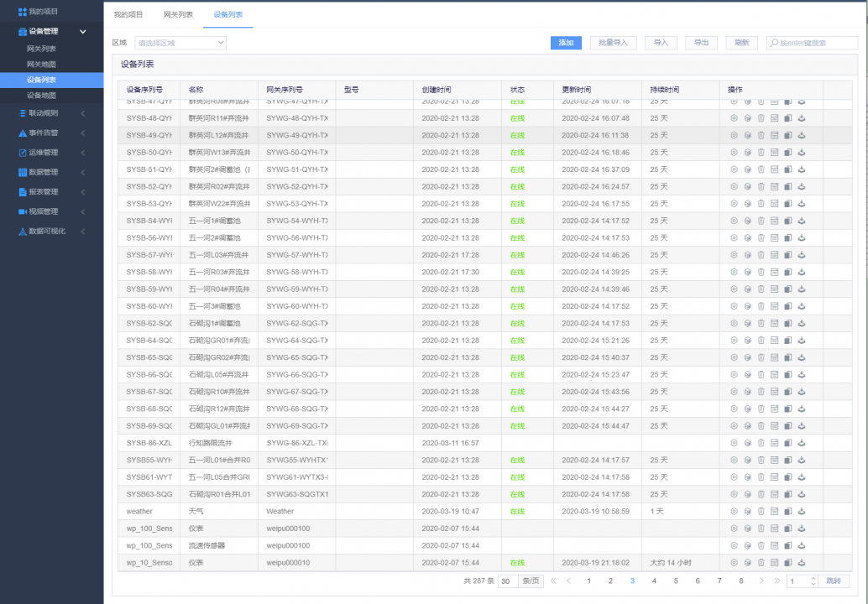Screen dimensions: 868x604
Task: Delete device SYSB-57-WYH via trash icon
Action: (x=761, y=255)
